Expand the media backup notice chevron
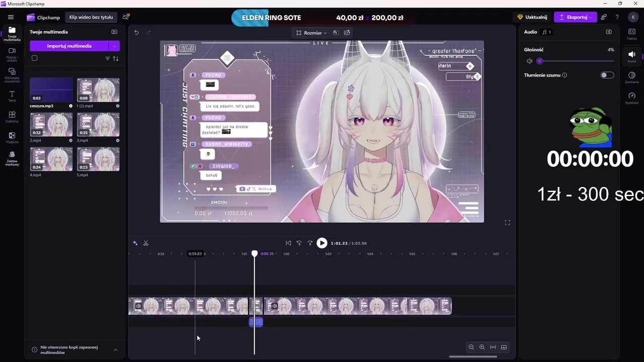Screen dimensions: 644x362 tap(116, 350)
